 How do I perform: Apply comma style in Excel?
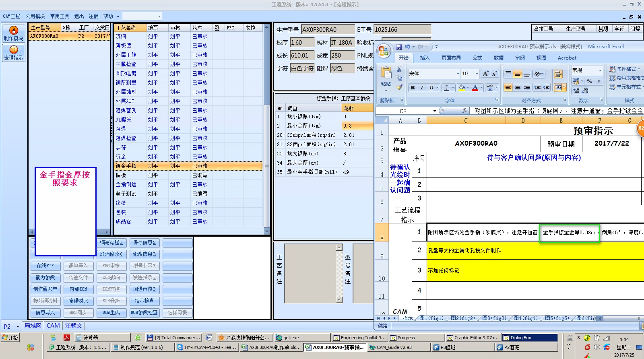599,81
